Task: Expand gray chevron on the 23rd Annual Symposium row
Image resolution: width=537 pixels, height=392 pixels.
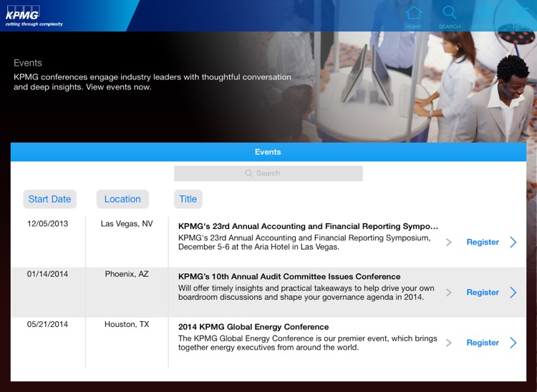Action: pos(449,242)
